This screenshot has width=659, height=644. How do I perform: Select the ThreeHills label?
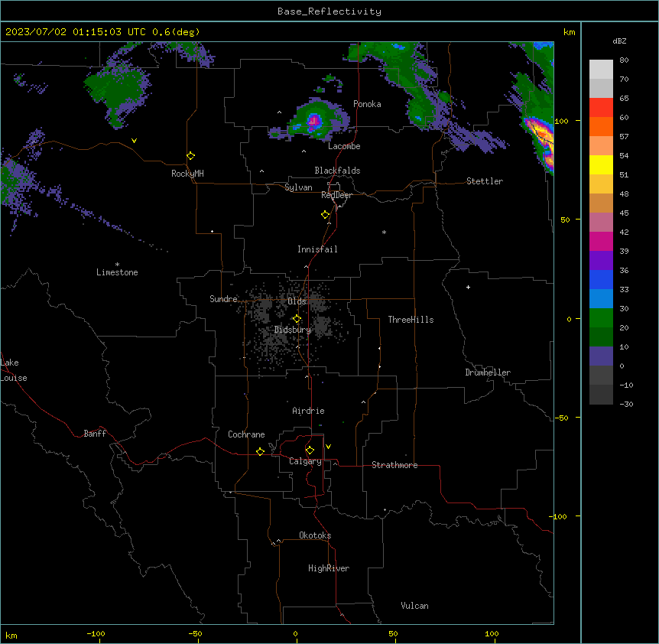[411, 320]
